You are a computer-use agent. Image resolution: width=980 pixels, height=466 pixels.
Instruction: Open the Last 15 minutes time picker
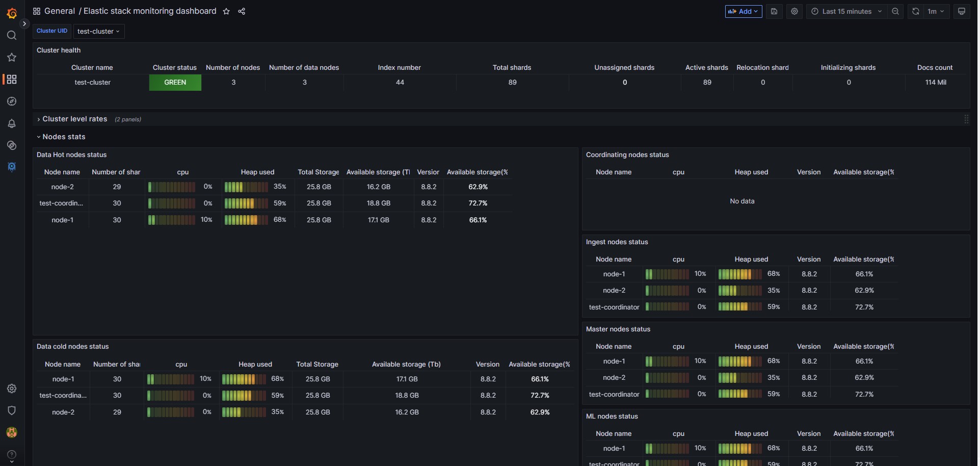847,11
